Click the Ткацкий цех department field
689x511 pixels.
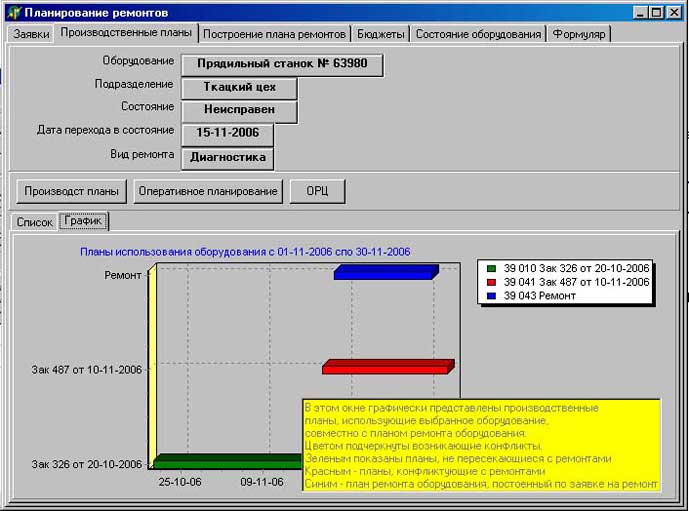point(239,88)
